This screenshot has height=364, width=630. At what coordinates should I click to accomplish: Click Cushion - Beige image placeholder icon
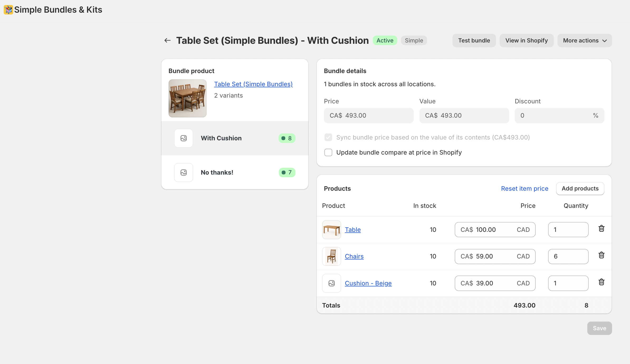(x=332, y=283)
